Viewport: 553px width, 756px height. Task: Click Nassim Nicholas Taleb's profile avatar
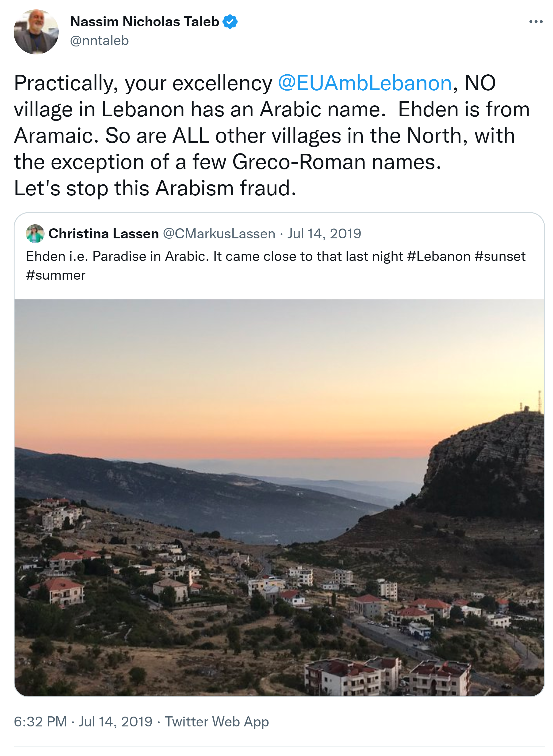[x=36, y=32]
